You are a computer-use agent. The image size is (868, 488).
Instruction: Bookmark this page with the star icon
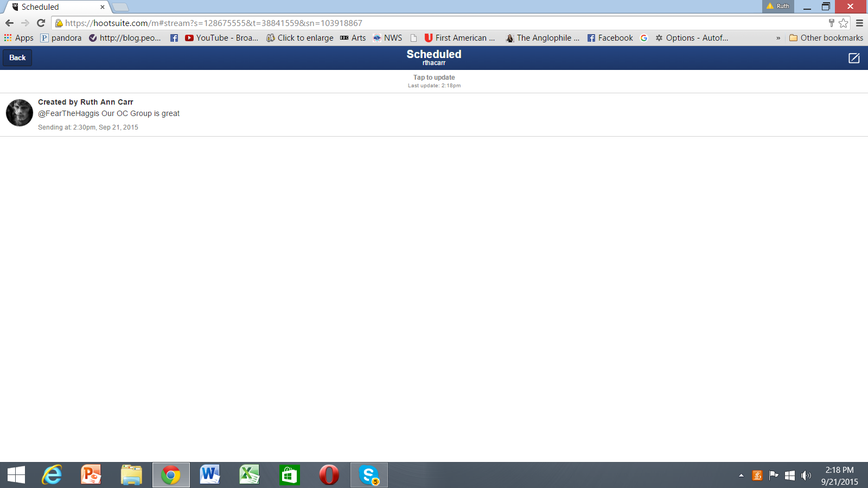(843, 23)
